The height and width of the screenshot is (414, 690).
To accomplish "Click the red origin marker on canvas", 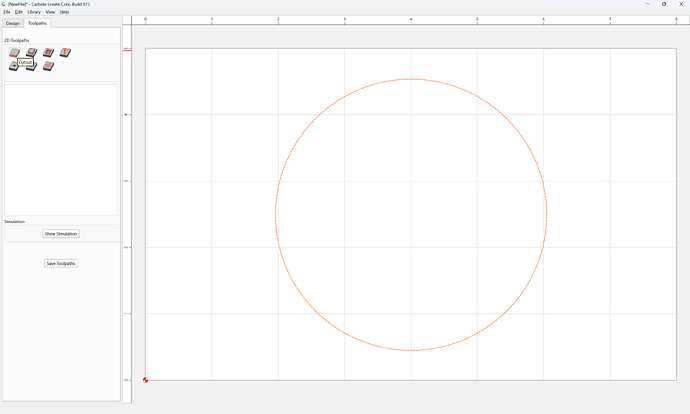I will point(145,380).
